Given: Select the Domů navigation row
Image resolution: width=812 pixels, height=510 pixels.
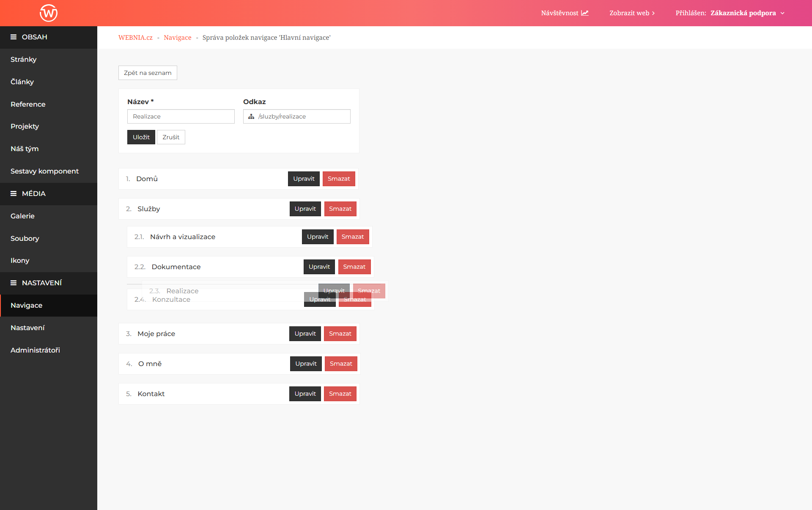Looking at the screenshot, I should [239, 179].
